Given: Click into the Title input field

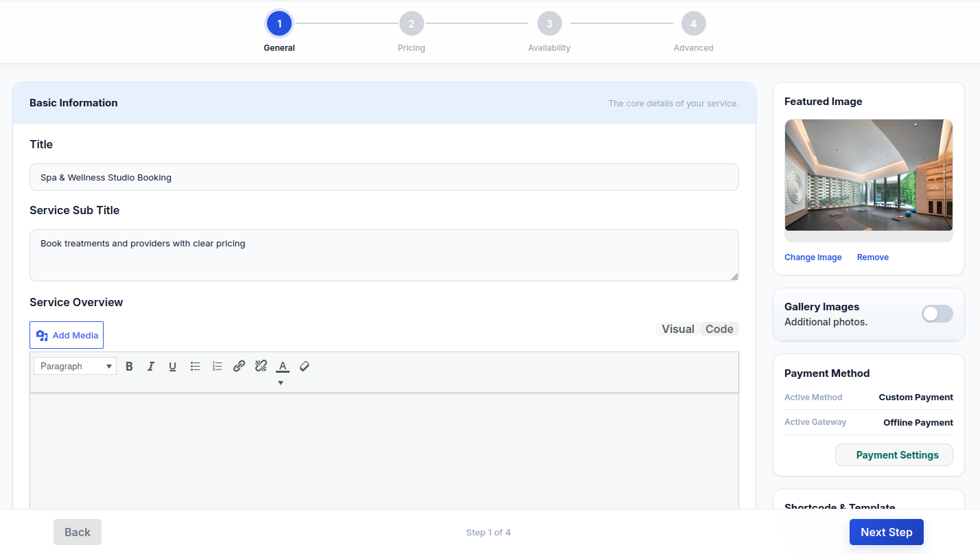Looking at the screenshot, I should 384,177.
